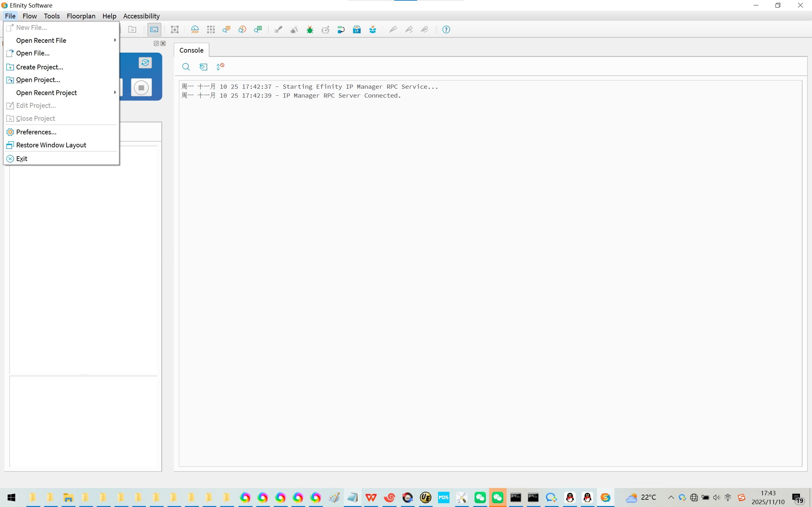Viewport: 812px width, 507px height.
Task: Open the Programmer tool icon
Action: [x=341, y=30]
